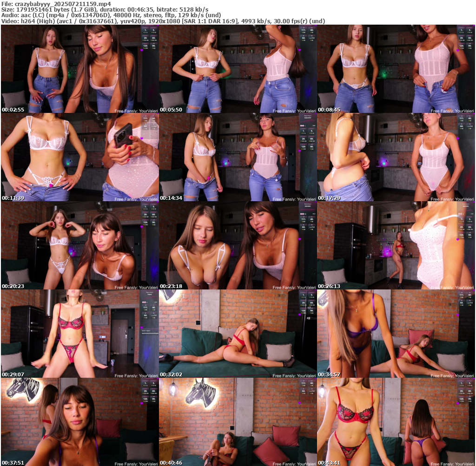Screen dimensions: 476x466
Task: Open the frame marked 00:11:39
Action: click(79, 157)
